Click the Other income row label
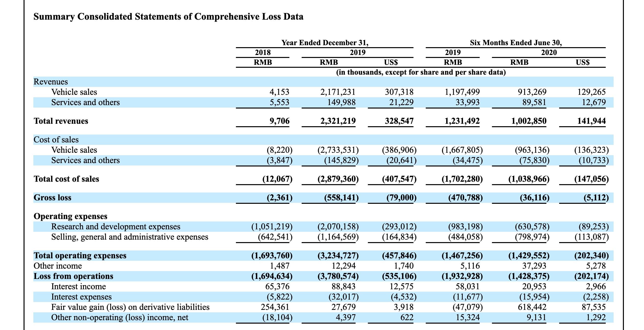 [57, 266]
